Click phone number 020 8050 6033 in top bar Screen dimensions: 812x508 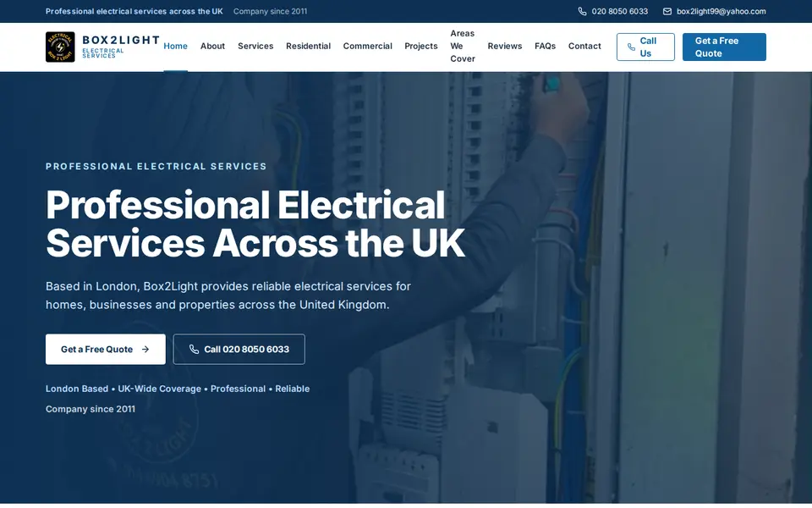click(x=620, y=11)
